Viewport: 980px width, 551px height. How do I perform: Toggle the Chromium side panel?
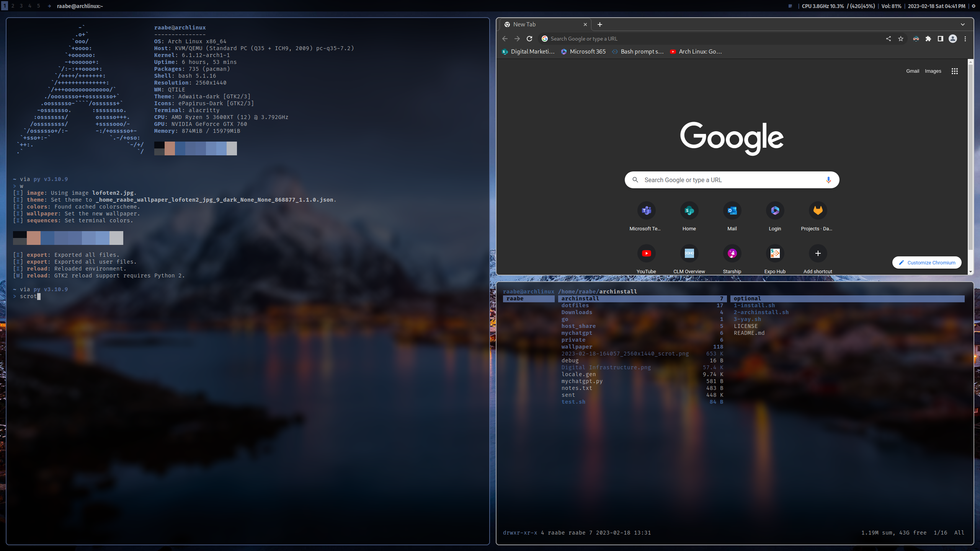(x=941, y=39)
